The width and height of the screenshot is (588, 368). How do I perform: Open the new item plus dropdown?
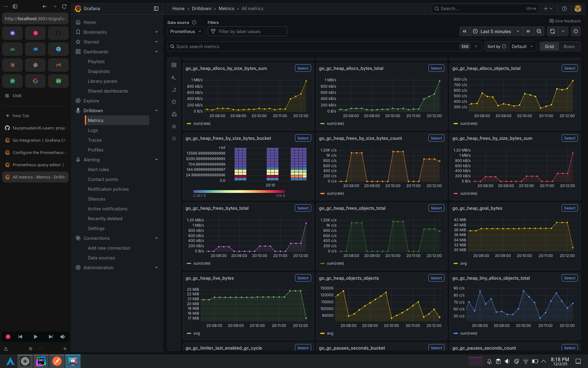point(548,9)
